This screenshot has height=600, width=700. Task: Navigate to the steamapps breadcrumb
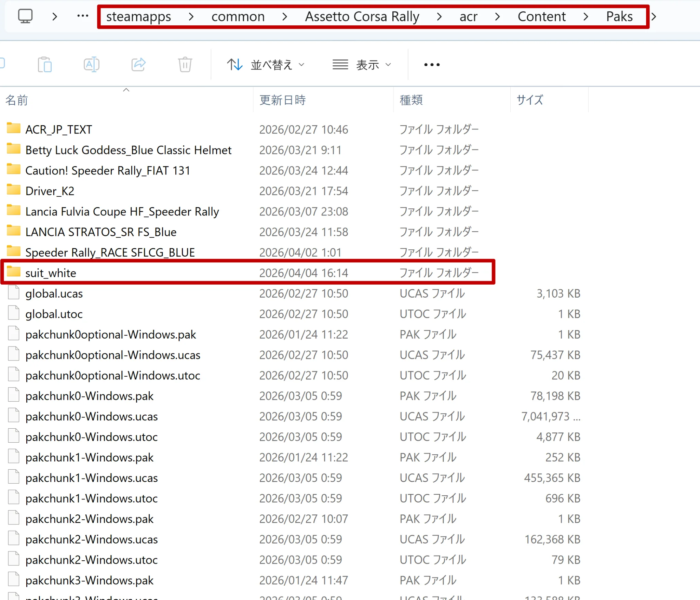138,16
